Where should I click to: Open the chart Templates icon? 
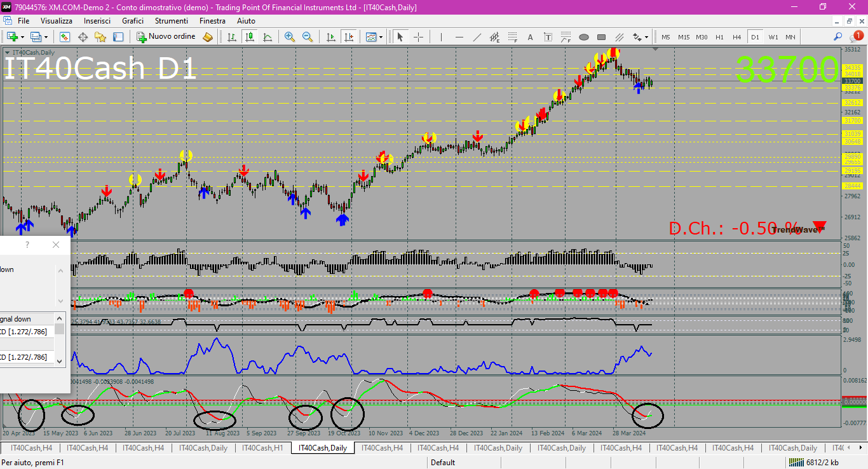(371, 37)
